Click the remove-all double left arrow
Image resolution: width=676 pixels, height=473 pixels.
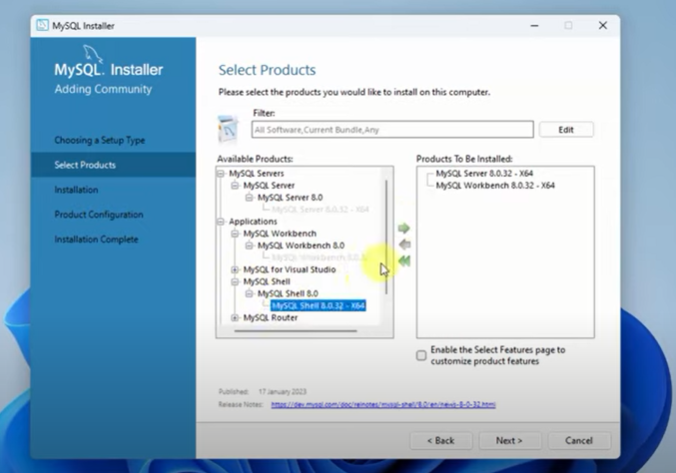[x=404, y=261]
